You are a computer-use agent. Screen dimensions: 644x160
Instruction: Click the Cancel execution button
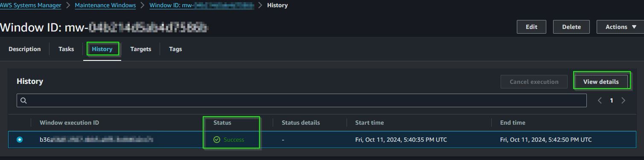(534, 82)
